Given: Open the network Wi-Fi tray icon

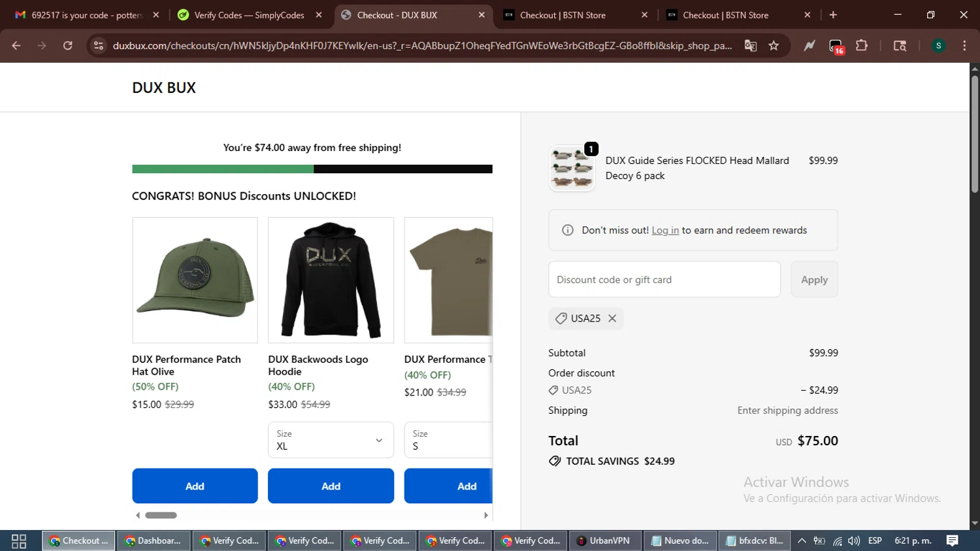Looking at the screenshot, I should 837,541.
